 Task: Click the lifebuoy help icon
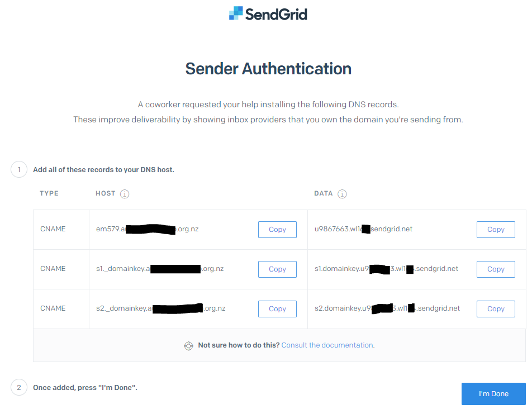point(189,346)
